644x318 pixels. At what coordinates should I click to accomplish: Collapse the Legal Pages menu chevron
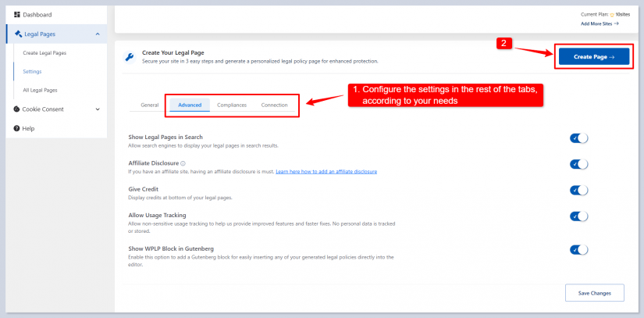point(97,34)
